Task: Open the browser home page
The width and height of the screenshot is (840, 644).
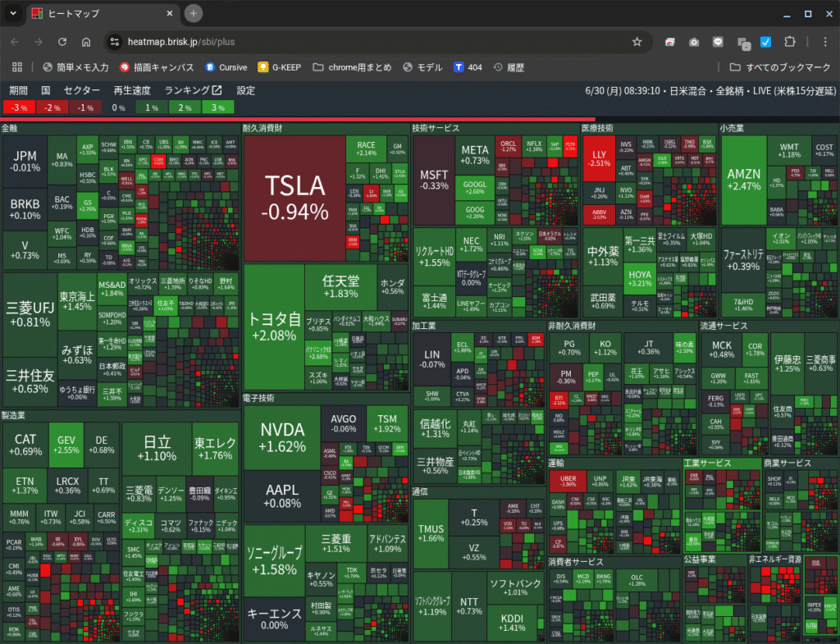Action: click(x=85, y=42)
